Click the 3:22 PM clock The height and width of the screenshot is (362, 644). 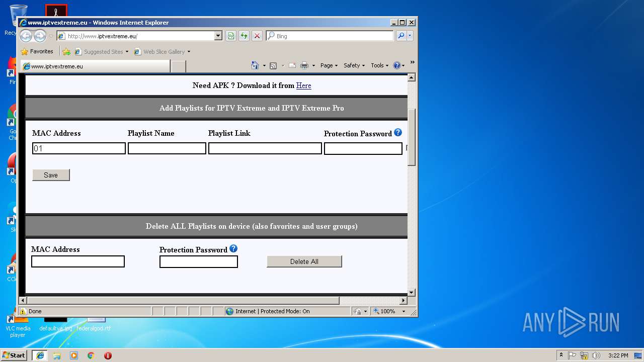click(x=618, y=355)
